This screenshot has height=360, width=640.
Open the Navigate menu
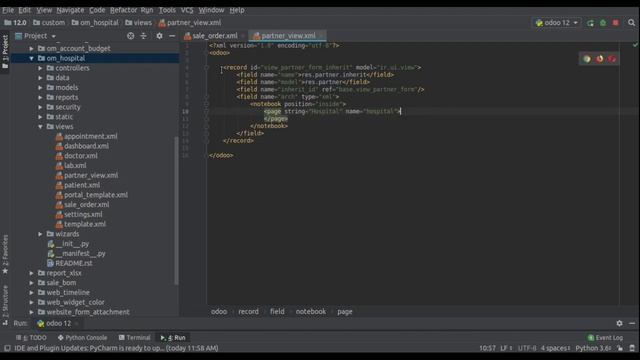click(x=70, y=10)
